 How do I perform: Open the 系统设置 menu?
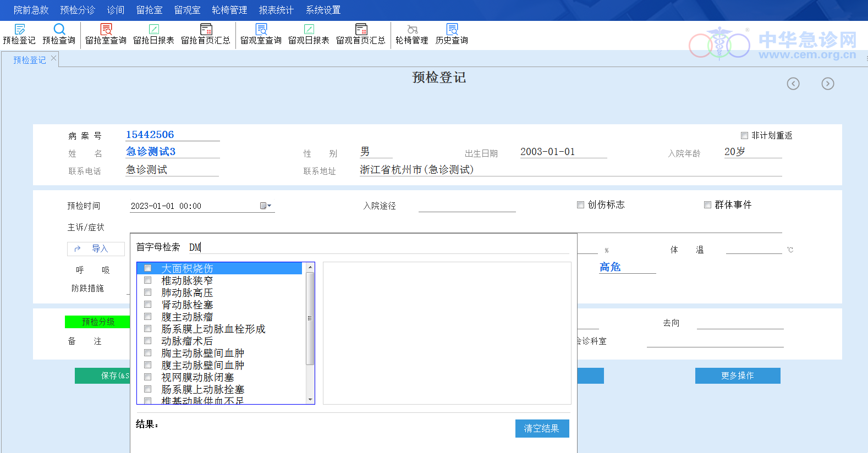point(323,10)
